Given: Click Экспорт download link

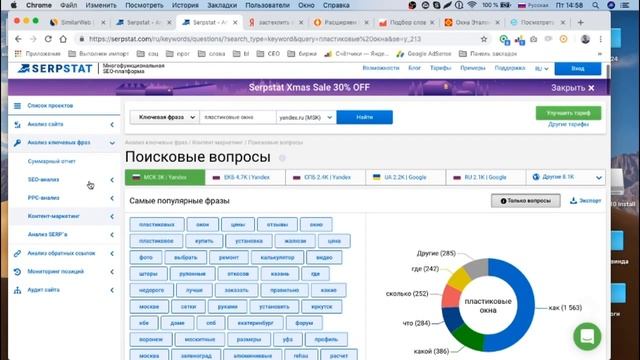Looking at the screenshot, I should tap(586, 201).
